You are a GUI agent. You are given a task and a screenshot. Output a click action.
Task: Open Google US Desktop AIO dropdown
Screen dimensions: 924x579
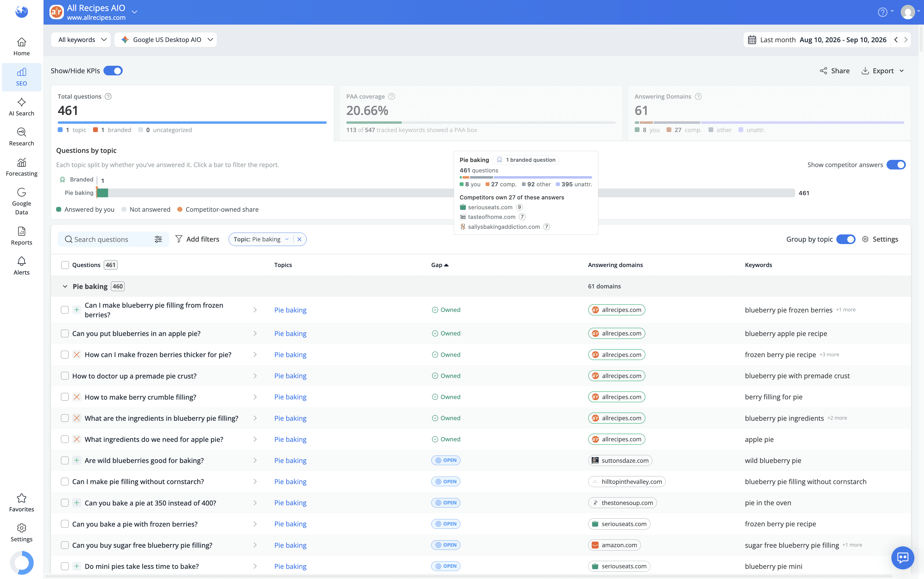pyautogui.click(x=165, y=40)
